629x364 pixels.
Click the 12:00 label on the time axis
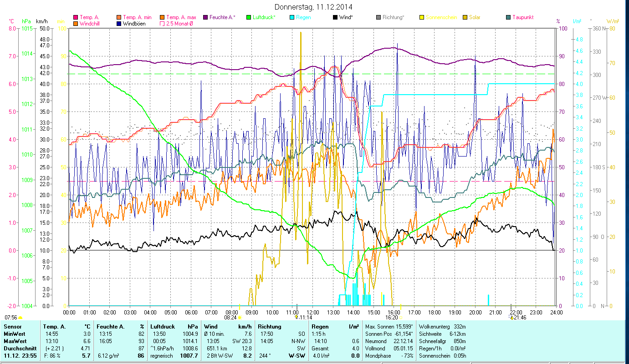[313, 313]
